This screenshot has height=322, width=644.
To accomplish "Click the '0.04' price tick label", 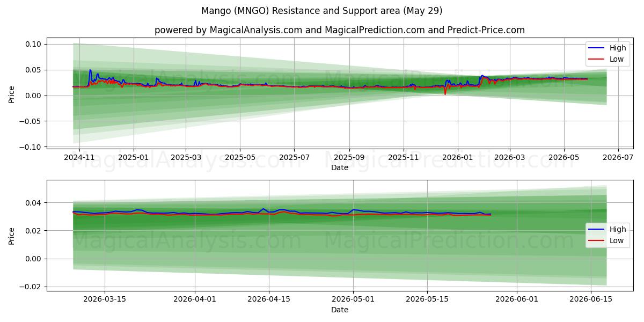I will (x=34, y=203).
